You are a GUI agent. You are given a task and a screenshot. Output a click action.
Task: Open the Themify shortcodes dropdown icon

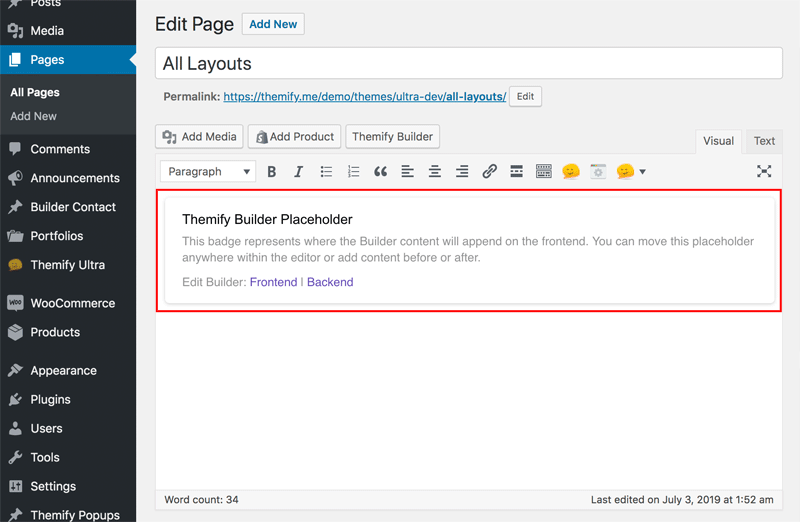pyautogui.click(x=631, y=171)
